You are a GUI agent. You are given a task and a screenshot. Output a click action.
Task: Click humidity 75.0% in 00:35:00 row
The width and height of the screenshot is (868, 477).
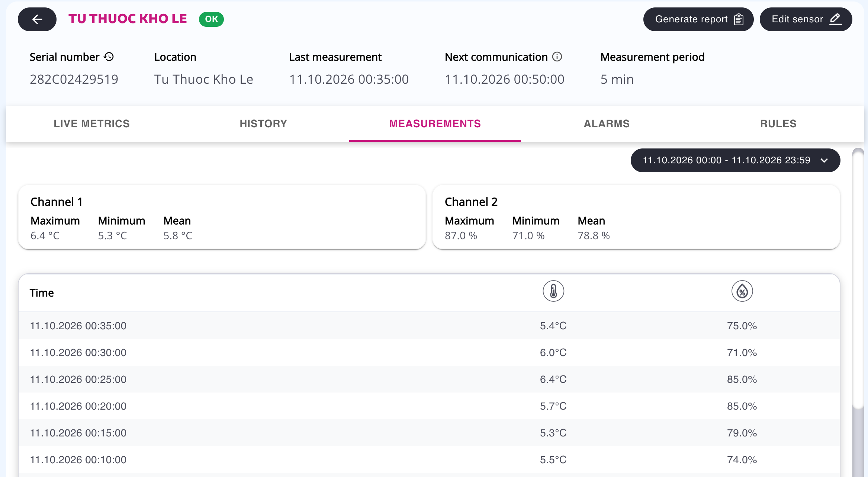pyautogui.click(x=742, y=326)
